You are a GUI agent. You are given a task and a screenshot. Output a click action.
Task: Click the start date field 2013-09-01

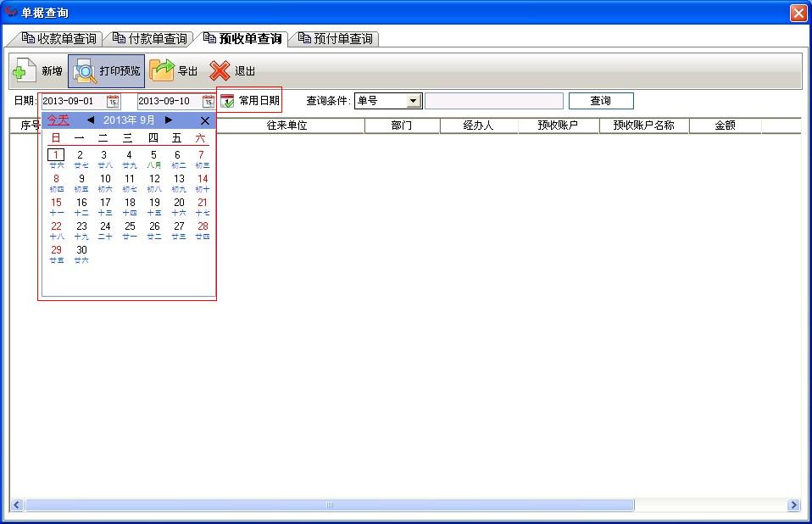point(74,101)
